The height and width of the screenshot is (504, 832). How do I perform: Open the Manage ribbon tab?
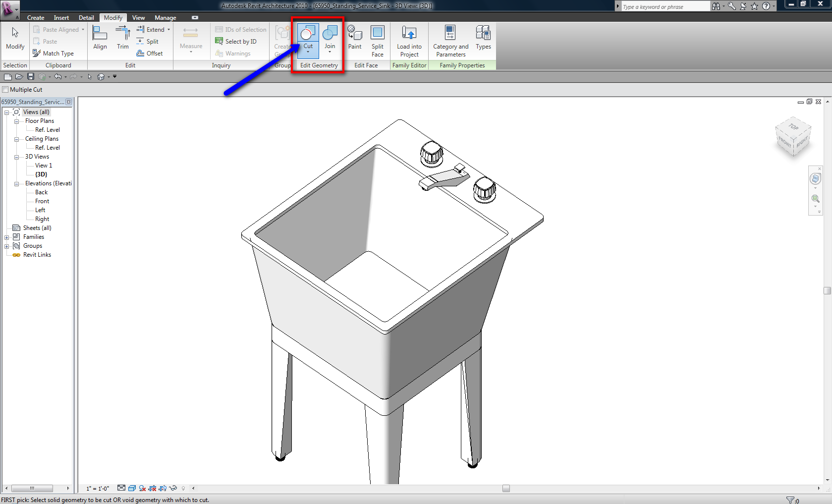click(165, 18)
